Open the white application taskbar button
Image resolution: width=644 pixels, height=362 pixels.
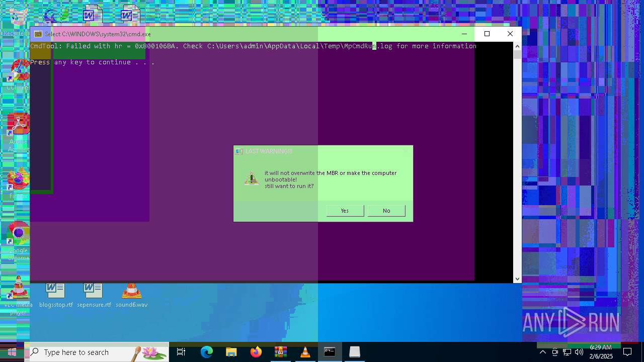(x=355, y=352)
